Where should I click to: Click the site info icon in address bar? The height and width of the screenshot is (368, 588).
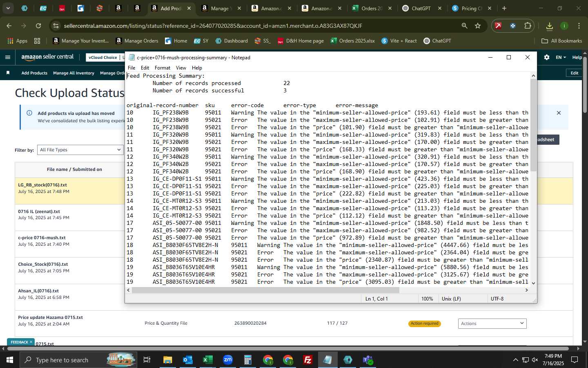tap(56, 26)
